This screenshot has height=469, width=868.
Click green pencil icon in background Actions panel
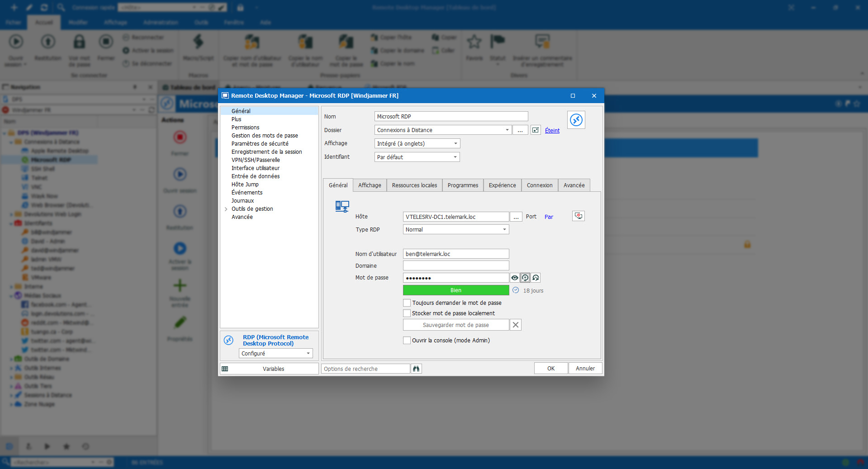click(x=180, y=322)
